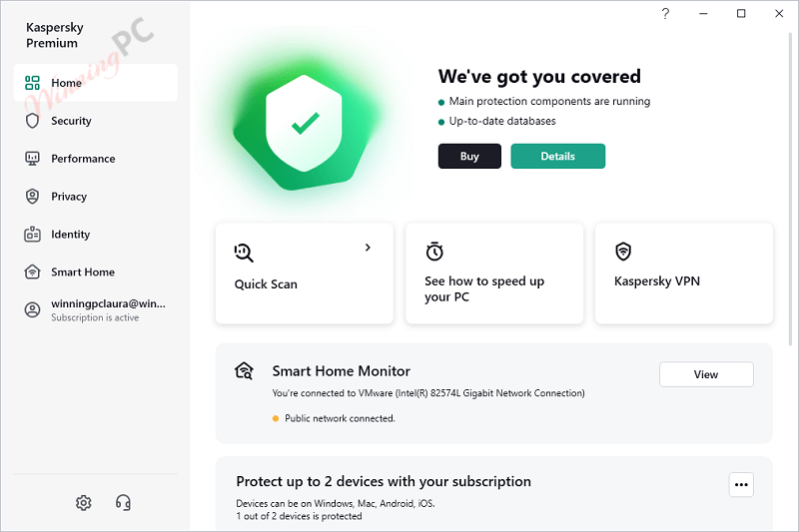Click 'You're connected to VMware' line
Image resolution: width=799 pixels, height=532 pixels.
point(428,393)
